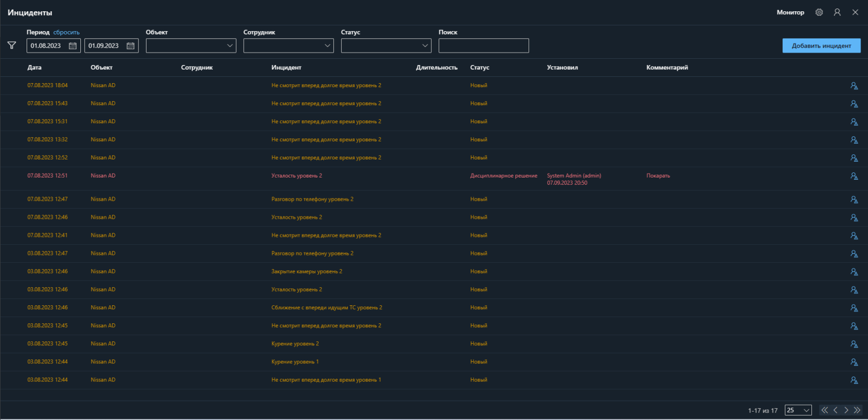Image resolution: width=868 pixels, height=420 pixels.
Task: Go to the first page of results
Action: coord(824,410)
